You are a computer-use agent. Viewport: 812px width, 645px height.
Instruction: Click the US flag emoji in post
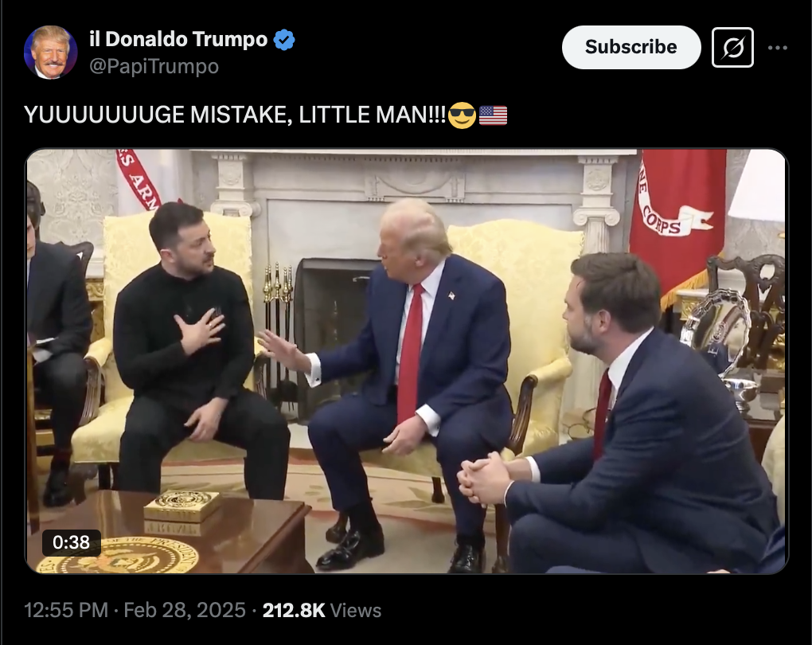pos(493,115)
